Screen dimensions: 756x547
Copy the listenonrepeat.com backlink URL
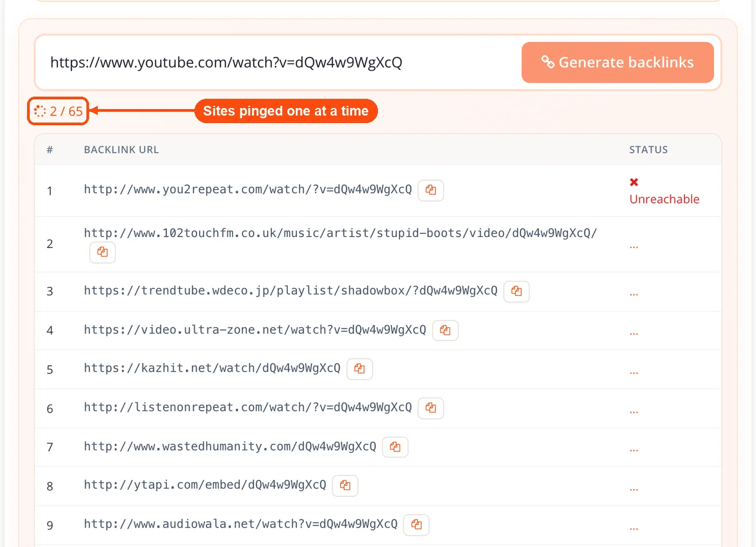click(431, 408)
